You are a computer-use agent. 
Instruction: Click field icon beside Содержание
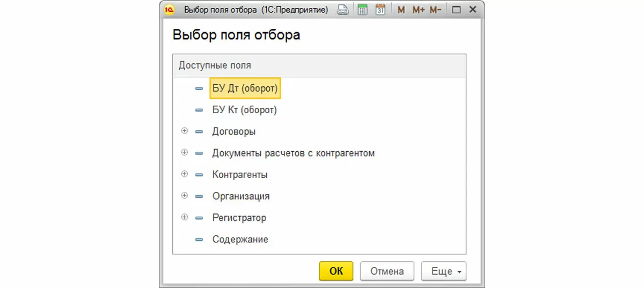click(x=199, y=240)
